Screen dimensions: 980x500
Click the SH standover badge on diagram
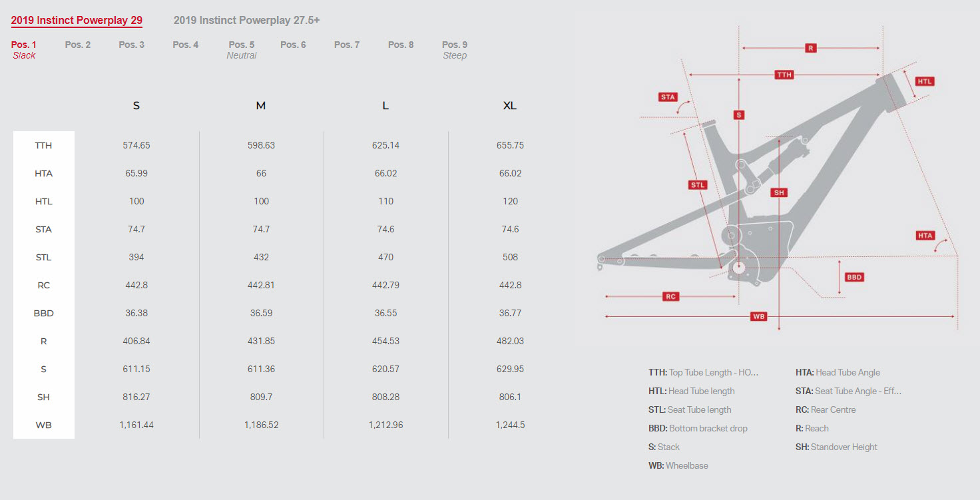click(779, 192)
